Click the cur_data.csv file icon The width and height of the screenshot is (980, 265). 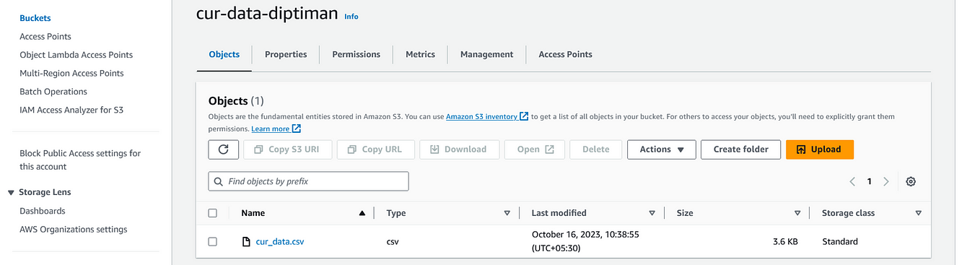point(246,242)
